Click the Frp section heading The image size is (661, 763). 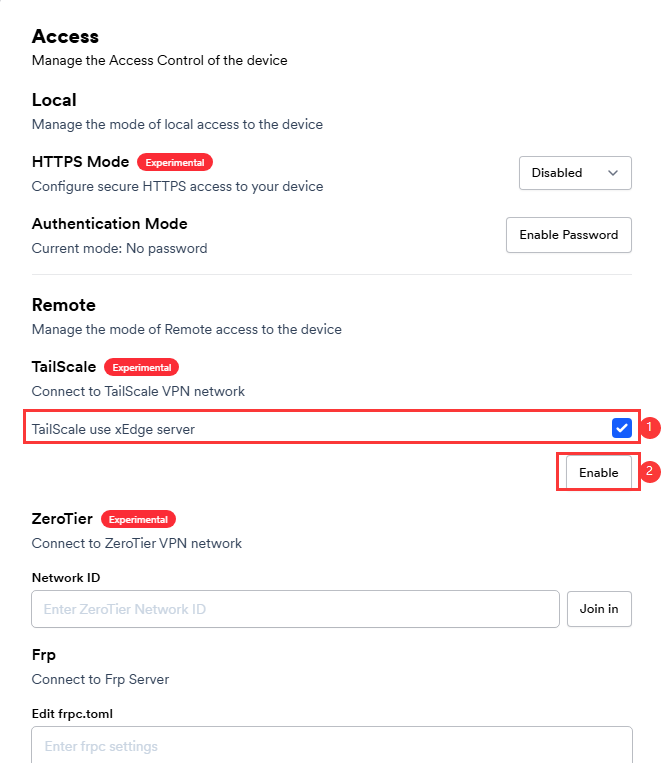tap(44, 655)
